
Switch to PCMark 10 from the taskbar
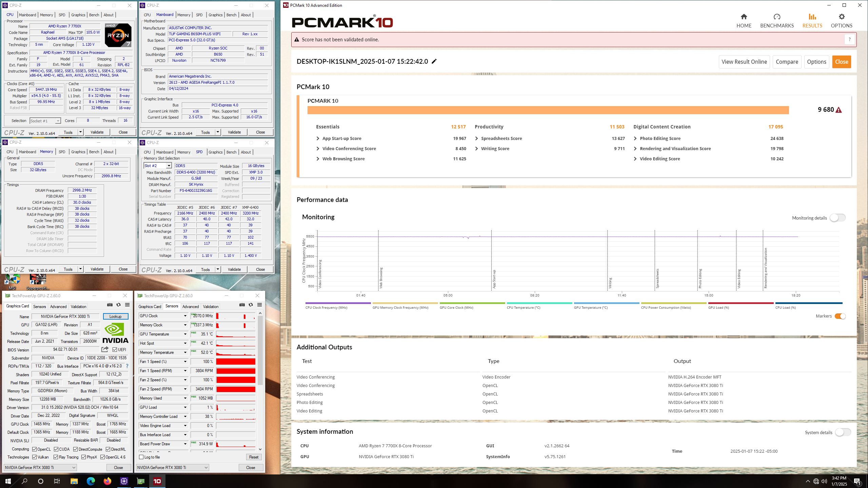point(157,481)
